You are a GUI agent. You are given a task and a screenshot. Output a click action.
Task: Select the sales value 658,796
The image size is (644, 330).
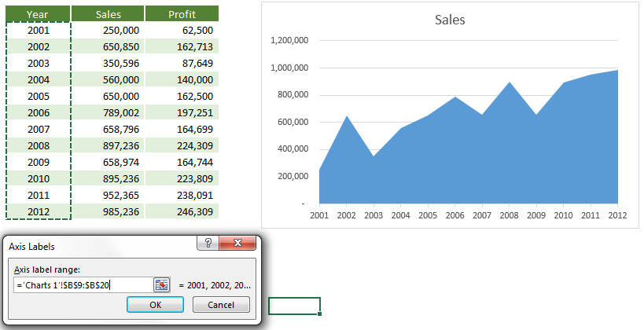point(108,130)
